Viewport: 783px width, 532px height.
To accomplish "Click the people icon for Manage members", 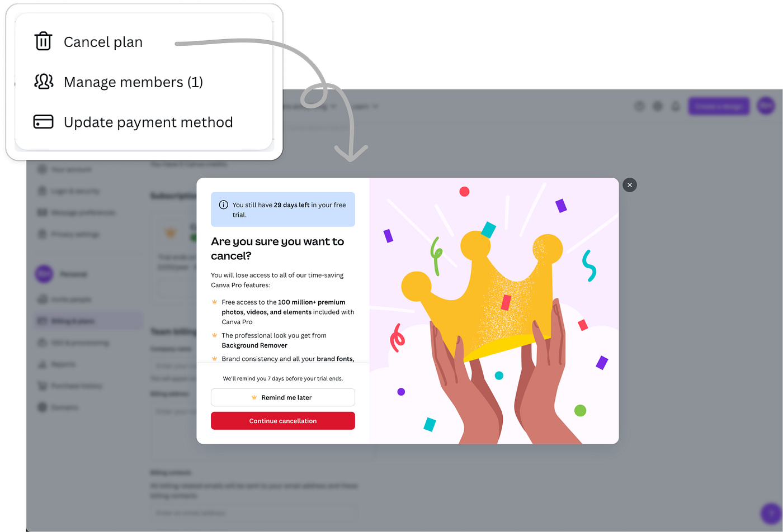I will point(44,82).
